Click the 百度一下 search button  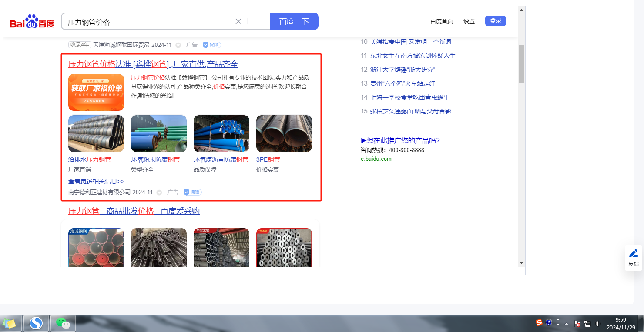pos(294,21)
